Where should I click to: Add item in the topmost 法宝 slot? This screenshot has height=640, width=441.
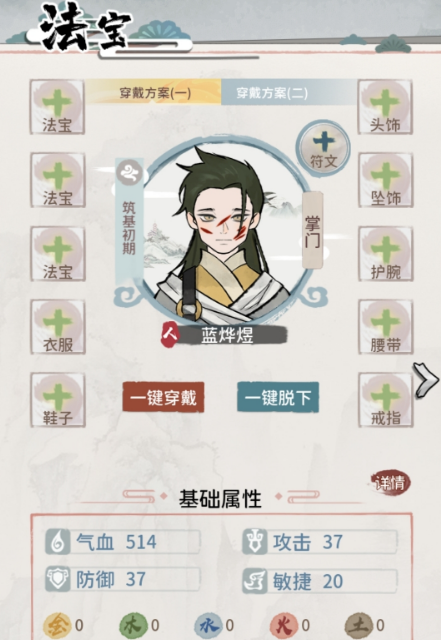(x=57, y=107)
